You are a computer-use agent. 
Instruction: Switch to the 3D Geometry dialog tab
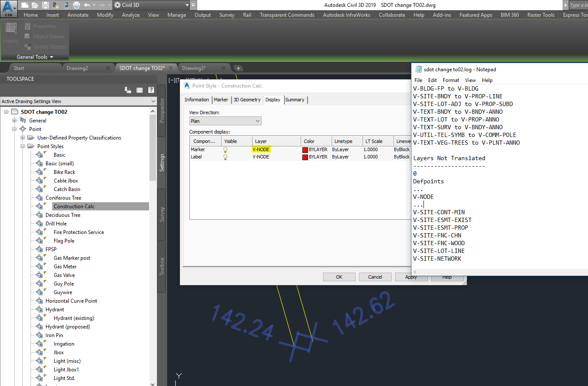247,100
